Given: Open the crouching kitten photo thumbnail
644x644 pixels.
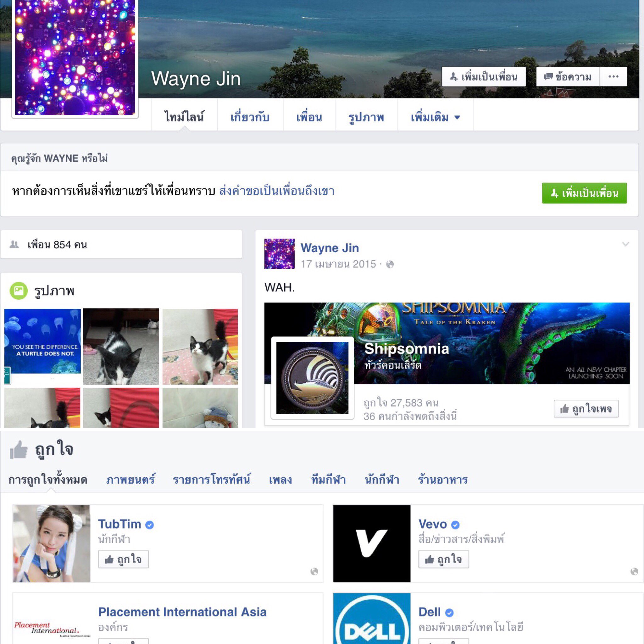Looking at the screenshot, I should click(x=121, y=346).
